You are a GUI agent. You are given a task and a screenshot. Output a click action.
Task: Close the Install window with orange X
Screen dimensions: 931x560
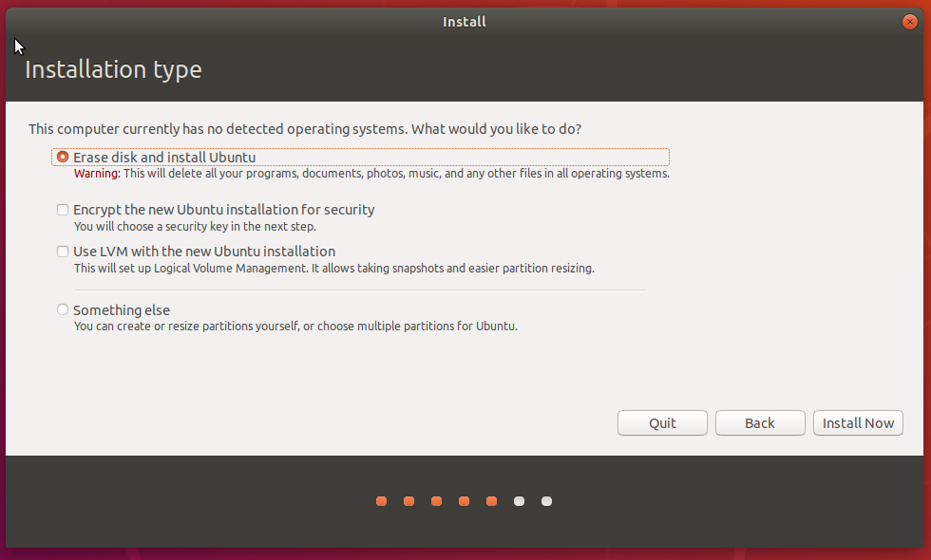point(909,21)
